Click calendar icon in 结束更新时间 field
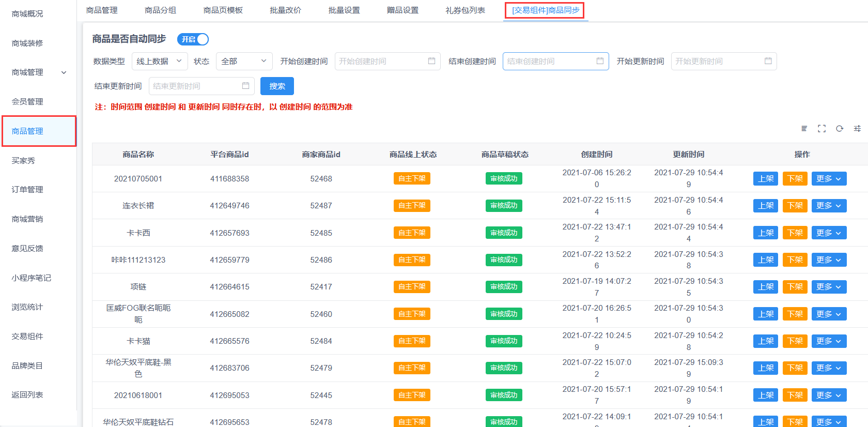This screenshot has width=868, height=427. 245,86
